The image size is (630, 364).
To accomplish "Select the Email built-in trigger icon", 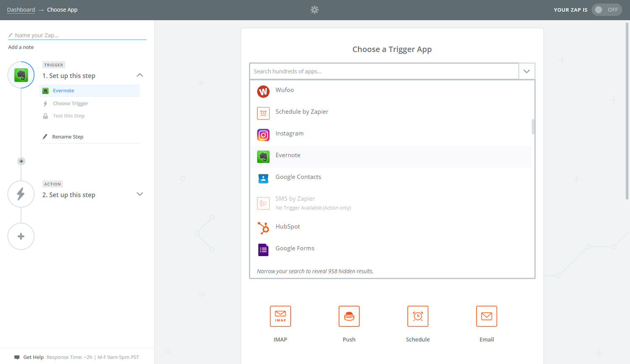I will (x=486, y=316).
